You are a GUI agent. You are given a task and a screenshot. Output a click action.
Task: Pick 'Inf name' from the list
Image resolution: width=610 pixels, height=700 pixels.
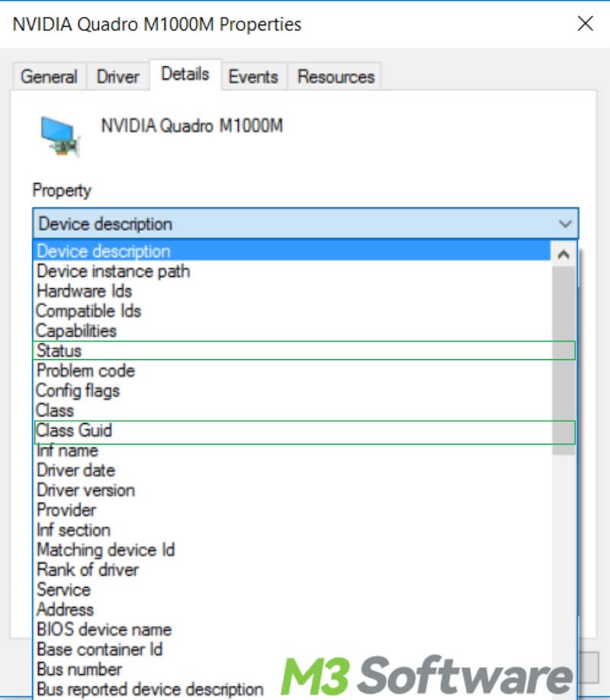[x=292, y=451]
